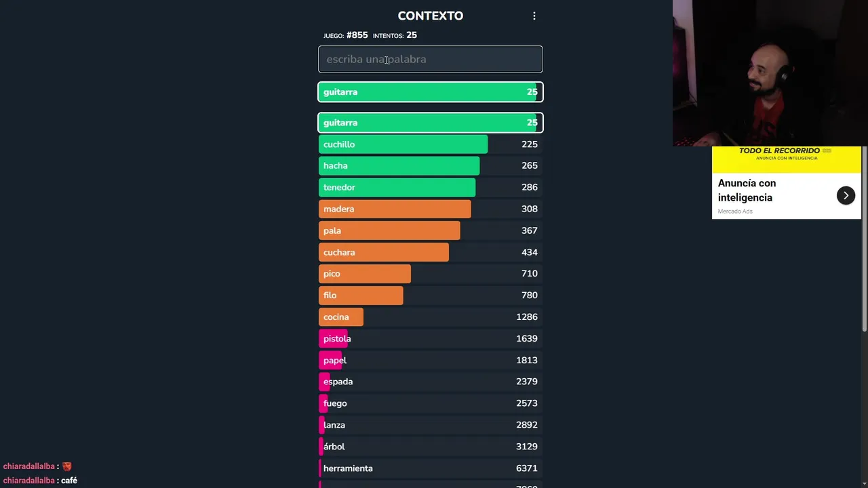Click the word input field
This screenshot has width=868, height=488.
[x=431, y=59]
